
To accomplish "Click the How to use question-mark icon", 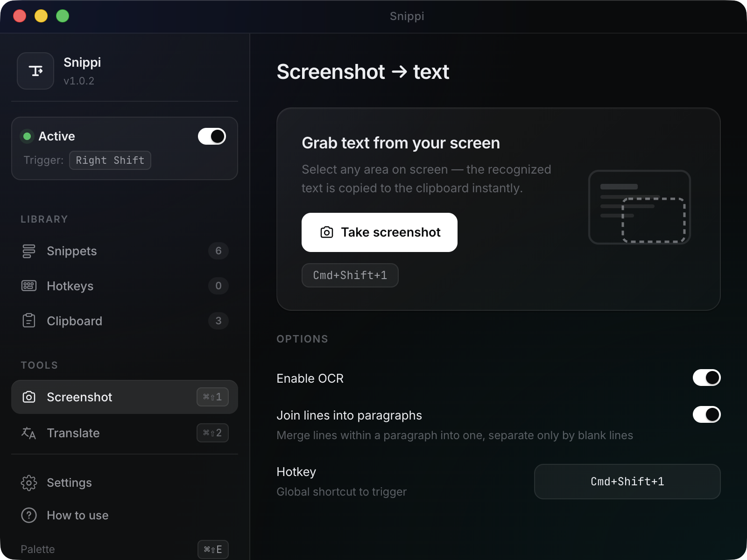I will pyautogui.click(x=29, y=515).
